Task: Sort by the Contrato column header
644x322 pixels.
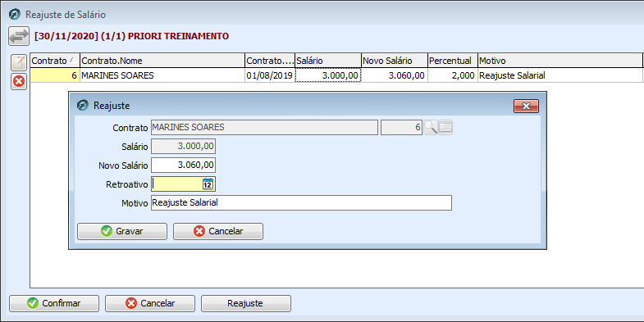Action: (55, 61)
